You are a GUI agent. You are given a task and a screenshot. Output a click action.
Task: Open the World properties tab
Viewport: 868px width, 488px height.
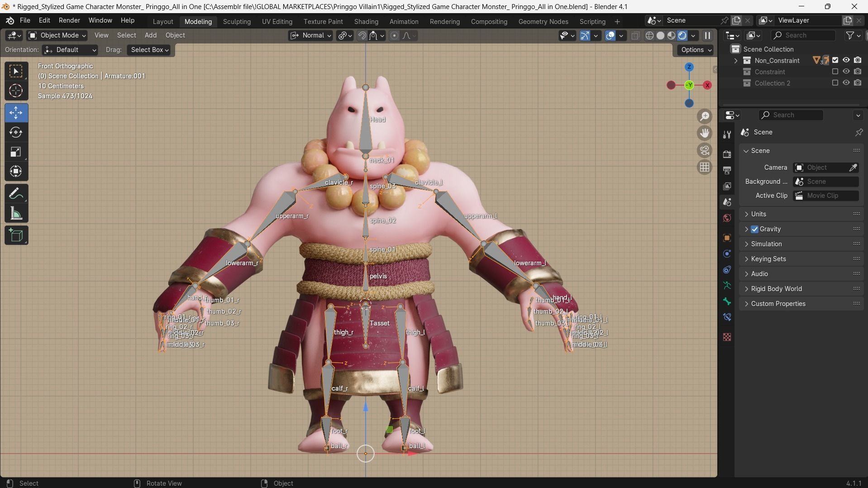coord(727,218)
